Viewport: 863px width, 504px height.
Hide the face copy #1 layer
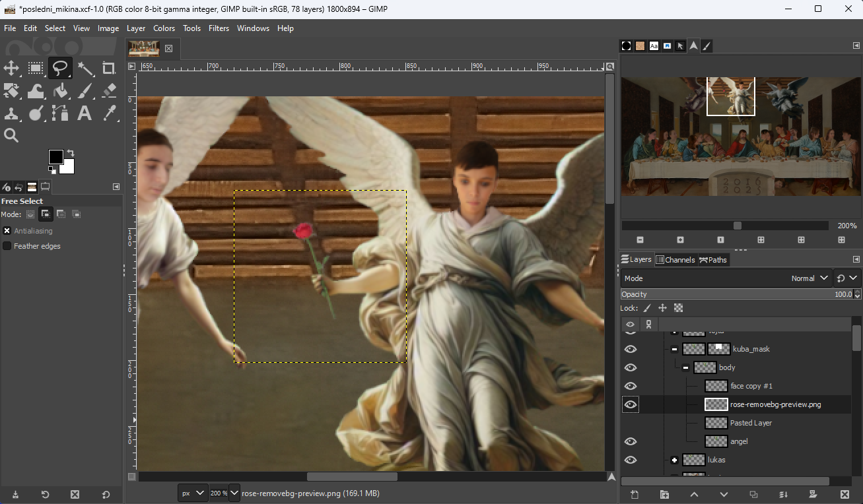(631, 386)
